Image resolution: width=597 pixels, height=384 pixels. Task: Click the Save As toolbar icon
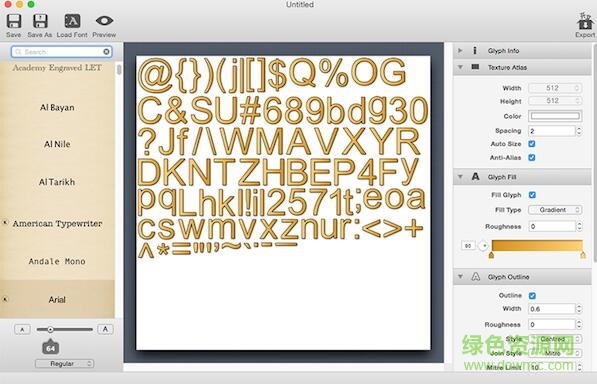pyautogui.click(x=40, y=21)
